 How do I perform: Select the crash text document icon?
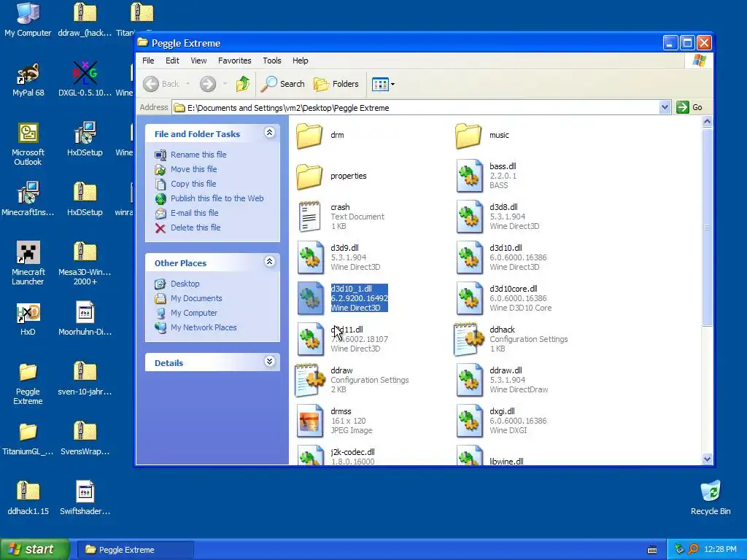309,217
